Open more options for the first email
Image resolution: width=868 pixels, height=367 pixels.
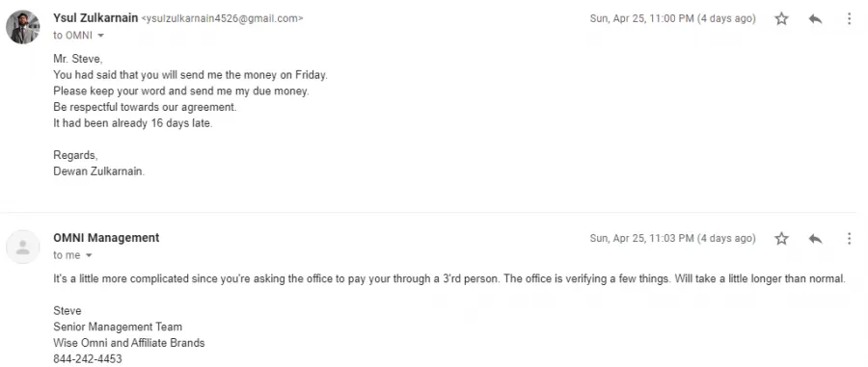click(849, 19)
